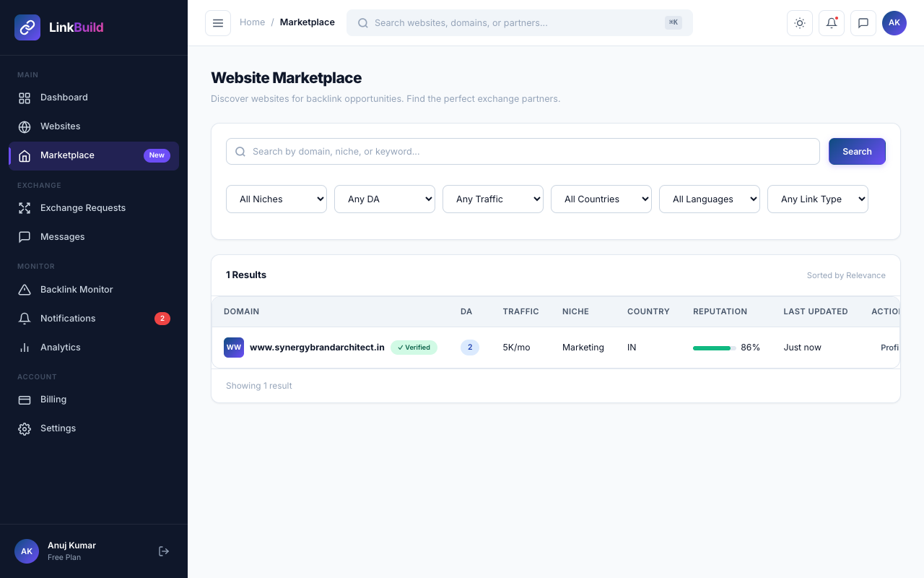Viewport: 924px width, 578px height.
Task: Click the 86% reputation progress bar
Action: coord(715,348)
